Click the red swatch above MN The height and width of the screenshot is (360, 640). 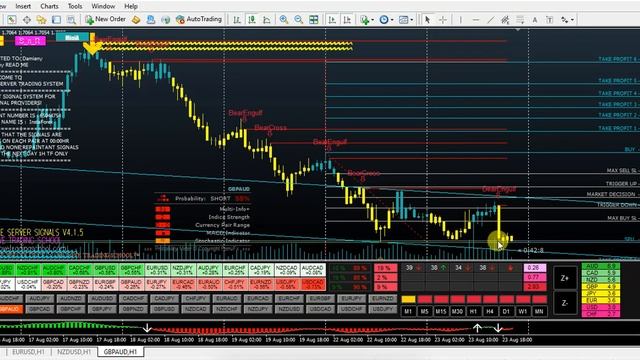539,300
